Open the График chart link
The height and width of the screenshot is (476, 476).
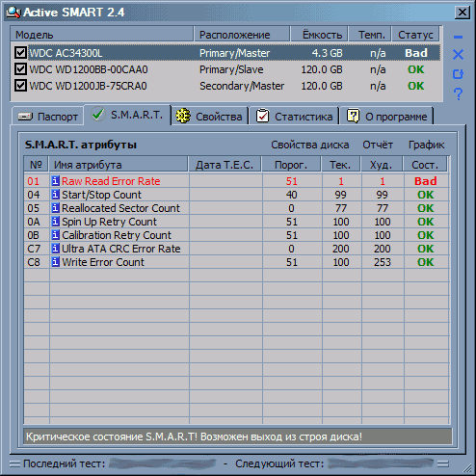point(427,145)
